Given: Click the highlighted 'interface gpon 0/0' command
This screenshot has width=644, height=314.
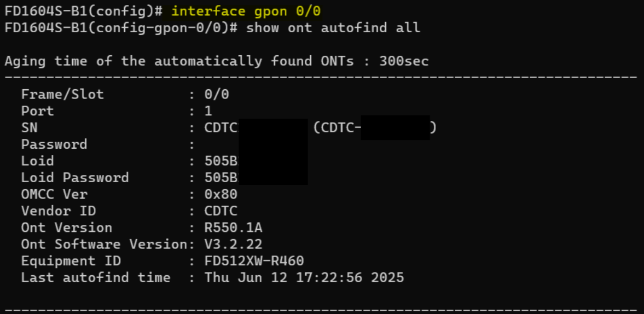Looking at the screenshot, I should pyautogui.click(x=246, y=11).
